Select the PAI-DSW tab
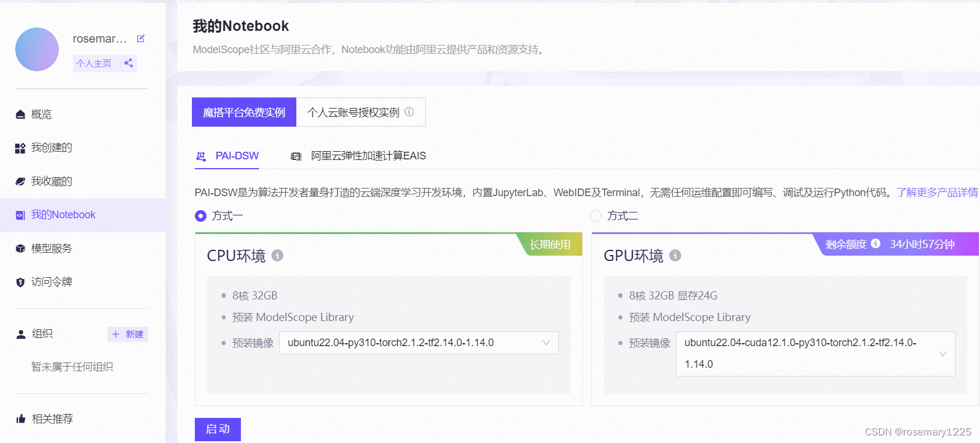Image resolution: width=980 pixels, height=443 pixels. (227, 156)
